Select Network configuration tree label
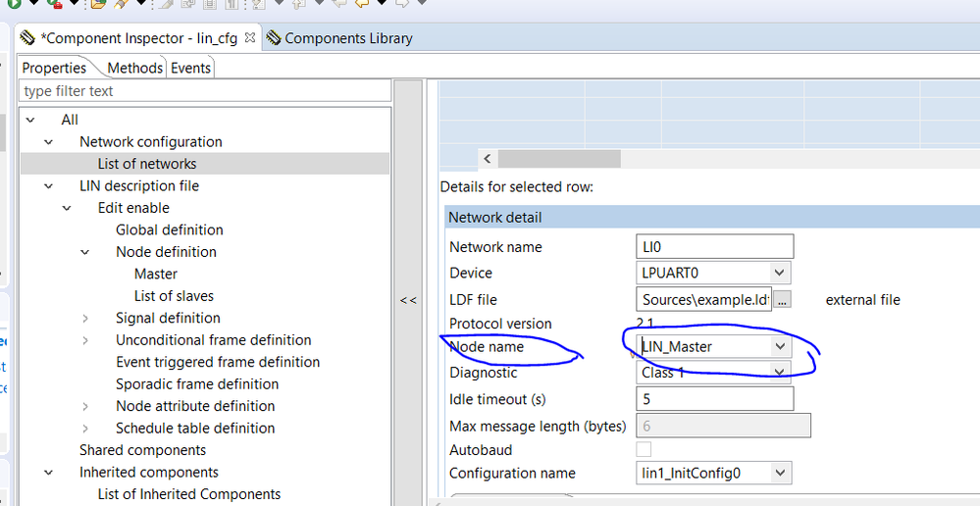This screenshot has height=506, width=980. (x=151, y=142)
